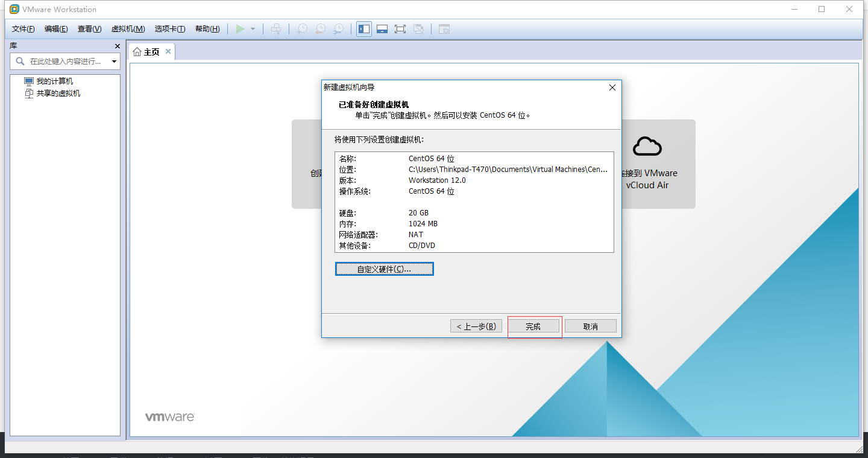
Task: Maximize the VMware Workstation window
Action: pyautogui.click(x=822, y=9)
